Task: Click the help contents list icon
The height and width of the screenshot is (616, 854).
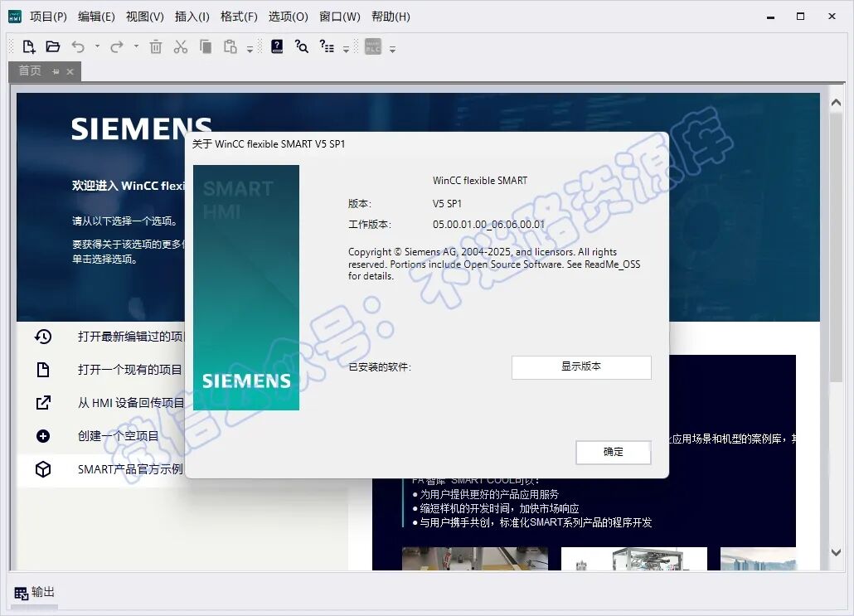Action: [326, 46]
